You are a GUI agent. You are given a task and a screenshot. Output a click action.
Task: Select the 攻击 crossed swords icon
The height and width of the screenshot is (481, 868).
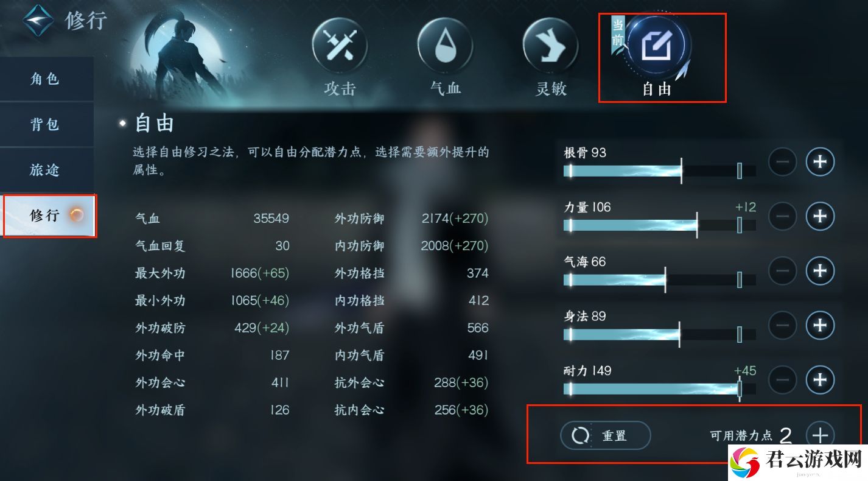(340, 46)
